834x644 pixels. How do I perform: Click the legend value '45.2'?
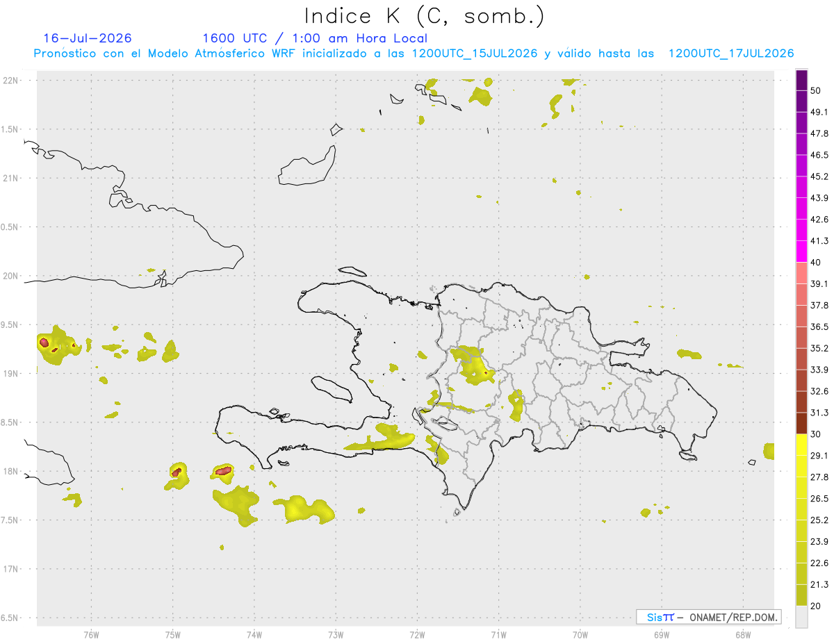[x=819, y=176]
